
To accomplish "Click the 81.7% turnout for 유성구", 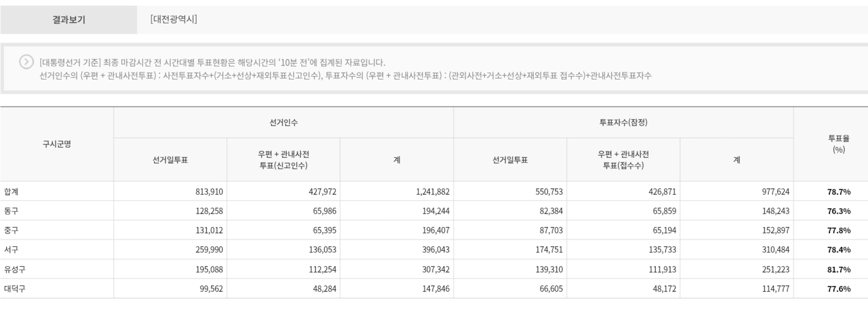I will (838, 269).
